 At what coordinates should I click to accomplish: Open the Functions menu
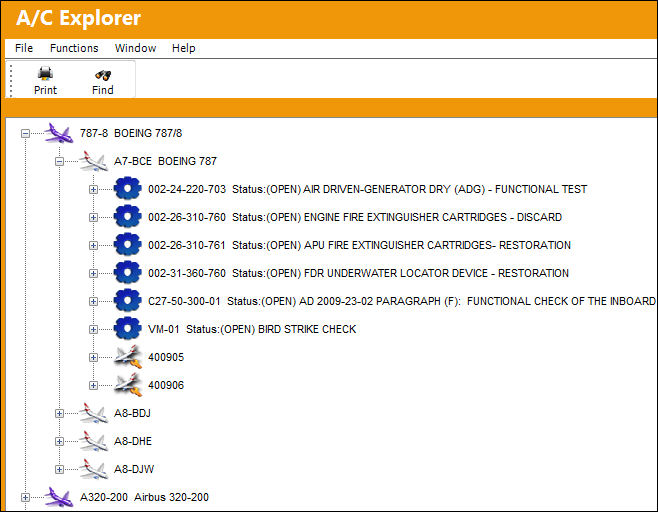pyautogui.click(x=74, y=48)
